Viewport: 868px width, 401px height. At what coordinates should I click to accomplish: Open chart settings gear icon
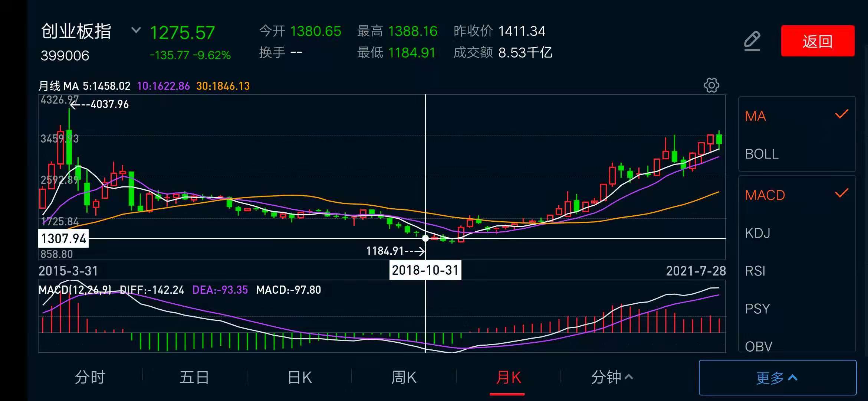[x=711, y=85]
